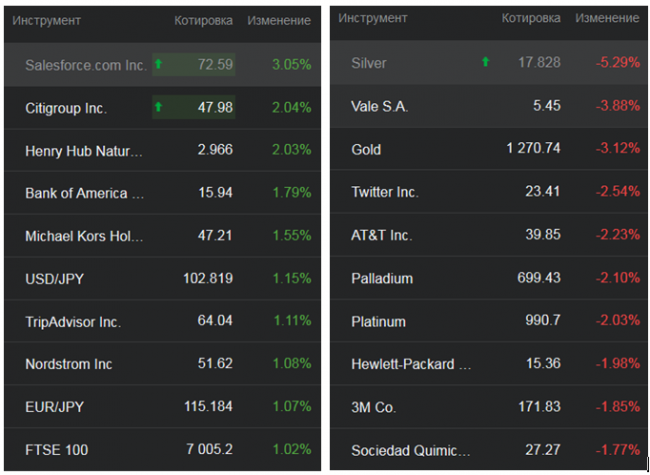Click the Vale S.A. quote 5.45
Image resolution: width=650 pixels, height=475 pixels.
coord(546,106)
